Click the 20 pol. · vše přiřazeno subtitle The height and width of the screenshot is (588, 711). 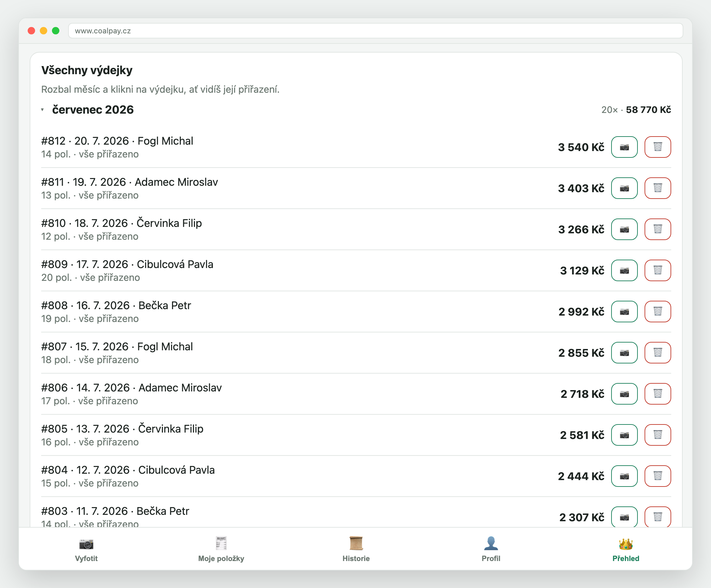pos(90,277)
